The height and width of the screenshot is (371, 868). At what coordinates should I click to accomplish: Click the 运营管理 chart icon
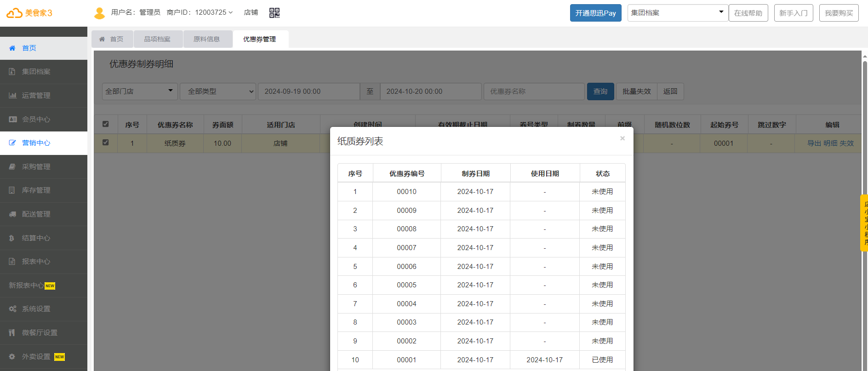coord(12,96)
